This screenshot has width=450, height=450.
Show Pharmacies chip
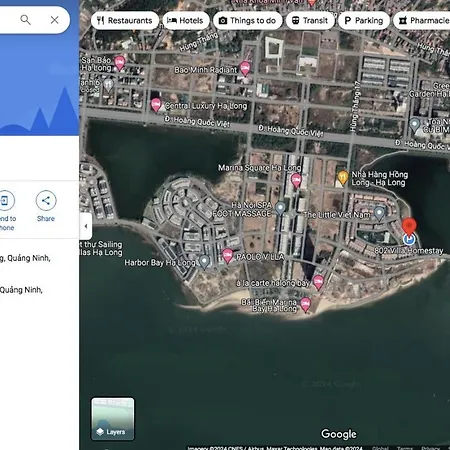pos(423,21)
